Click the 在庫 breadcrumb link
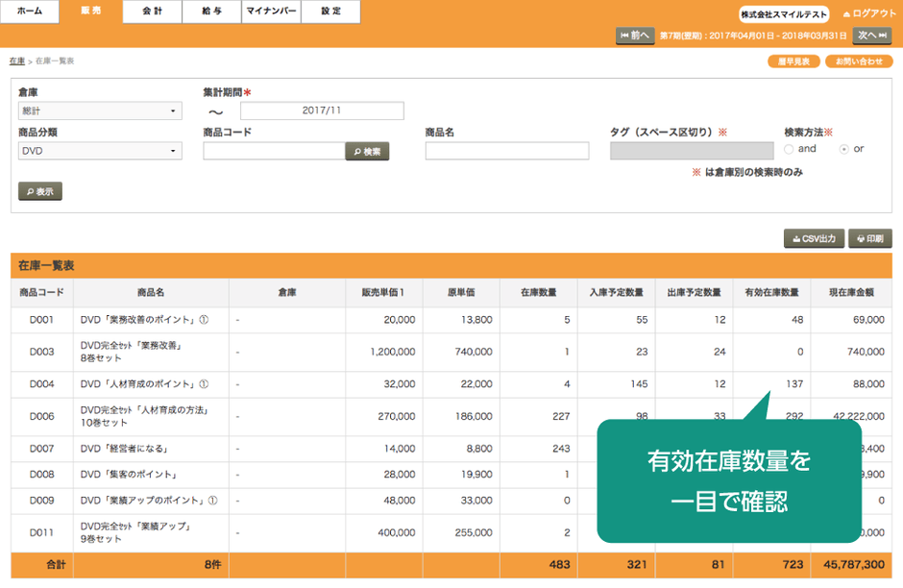 click(x=17, y=61)
